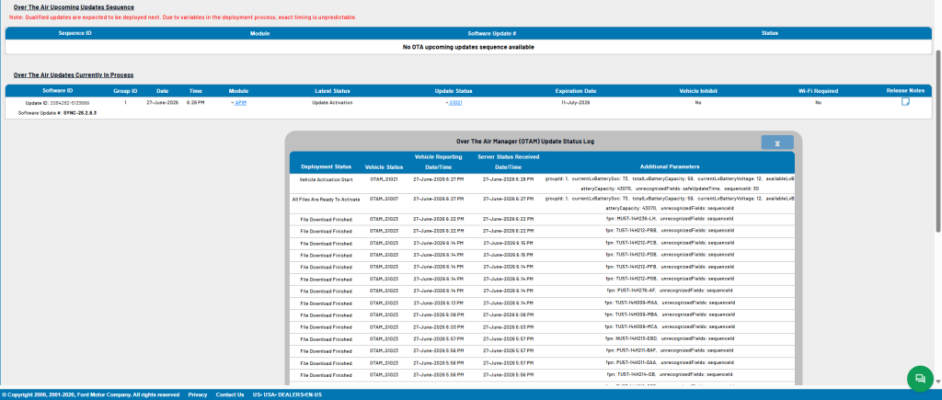The height and width of the screenshot is (400, 942).
Task: Click the Vehicle Activation Start log row
Action: pyautogui.click(x=542, y=184)
